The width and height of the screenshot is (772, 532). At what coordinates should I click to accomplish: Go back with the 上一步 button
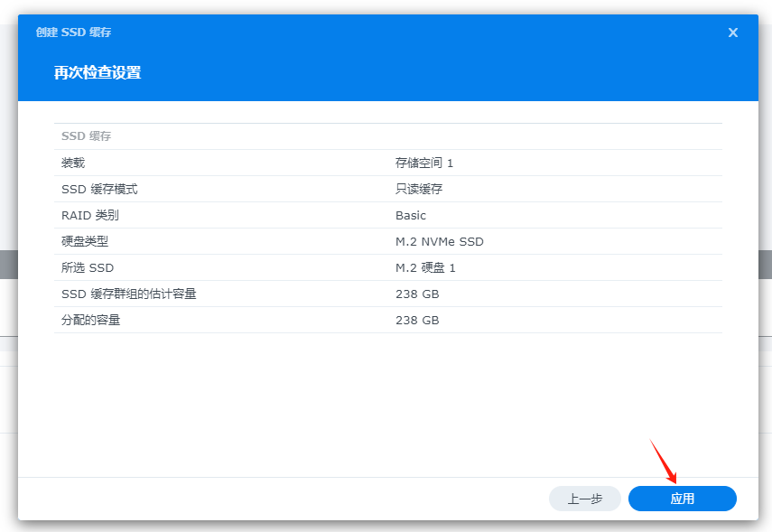pos(584,499)
